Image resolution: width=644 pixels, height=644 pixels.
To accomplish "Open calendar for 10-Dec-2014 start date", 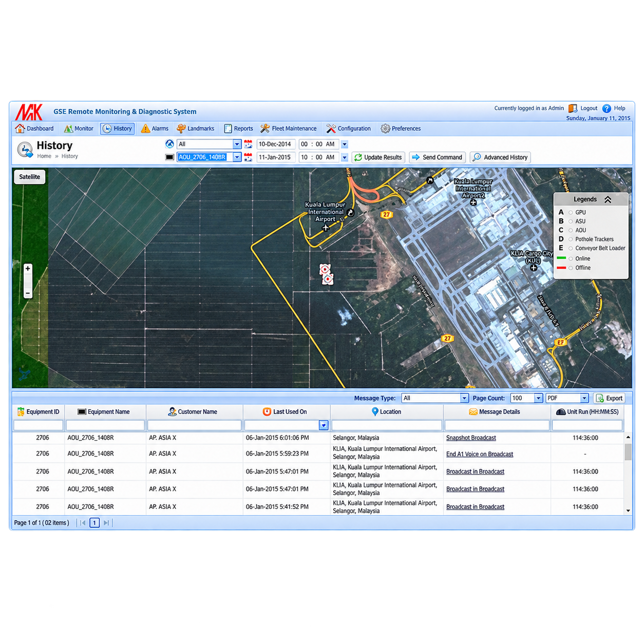I will [248, 144].
